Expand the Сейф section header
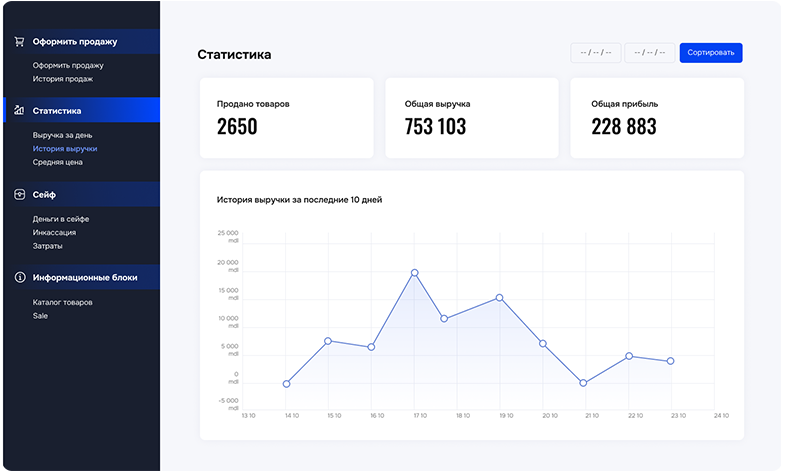Image resolution: width=785 pixels, height=476 pixels. coord(45,194)
